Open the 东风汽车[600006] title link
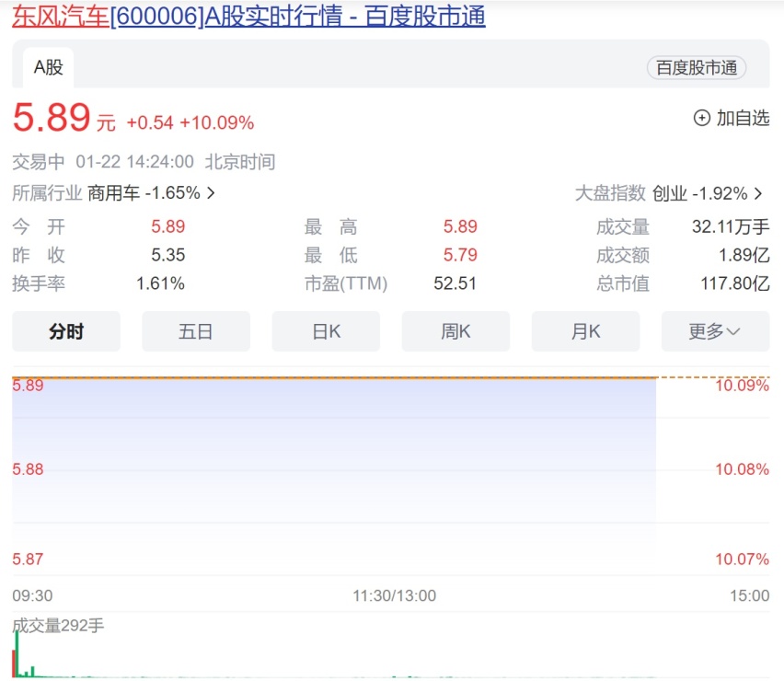The width and height of the screenshot is (784, 681). click(248, 16)
